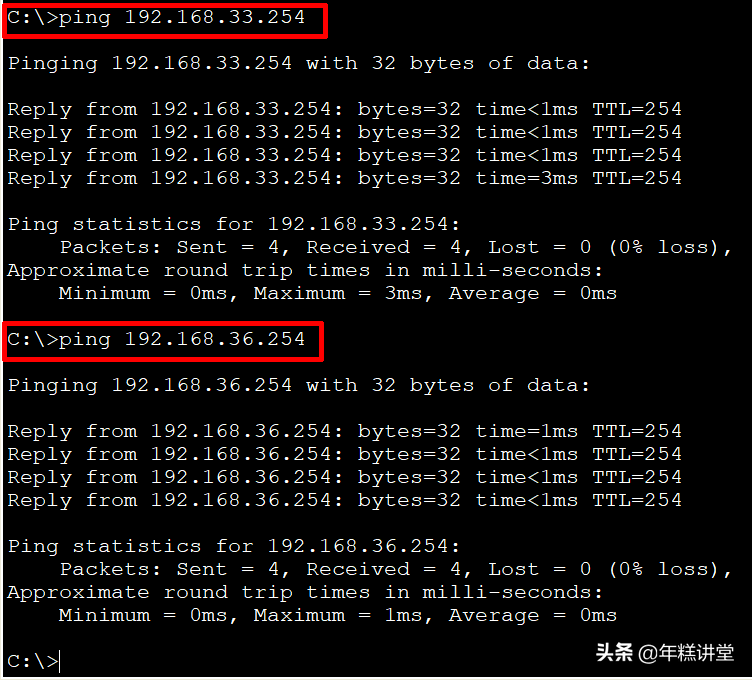Screen dimensions: 752x680
Task: Click the line 'Pinging 192.168.33.254 with 32 bytes'
Action: 299,63
